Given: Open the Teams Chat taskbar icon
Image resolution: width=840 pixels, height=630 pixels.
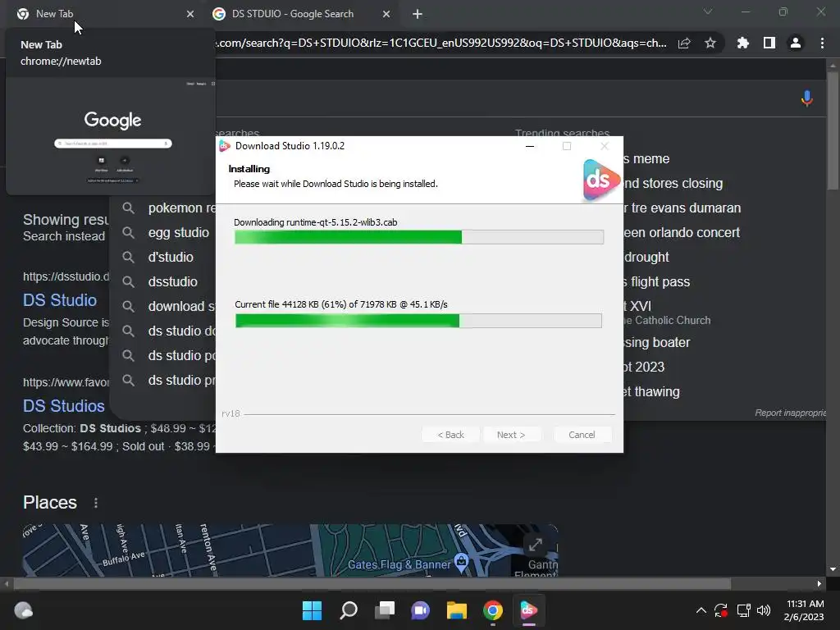Looking at the screenshot, I should 421,610.
